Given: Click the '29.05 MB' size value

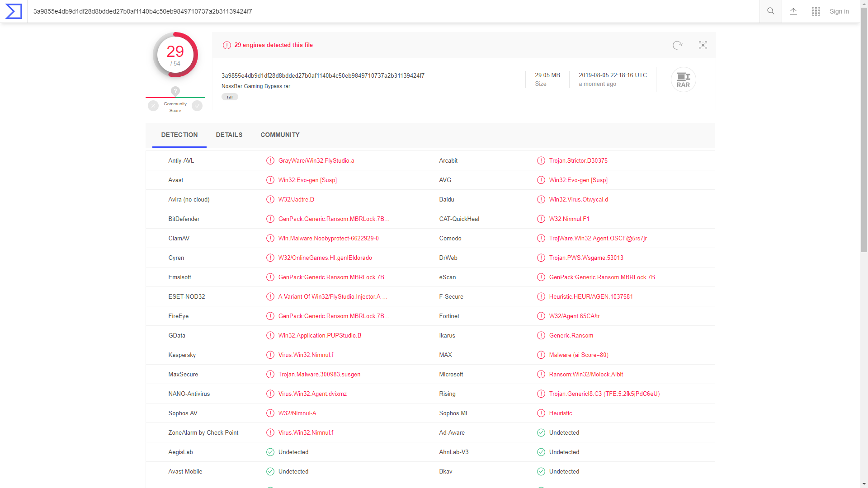Looking at the screenshot, I should 547,75.
